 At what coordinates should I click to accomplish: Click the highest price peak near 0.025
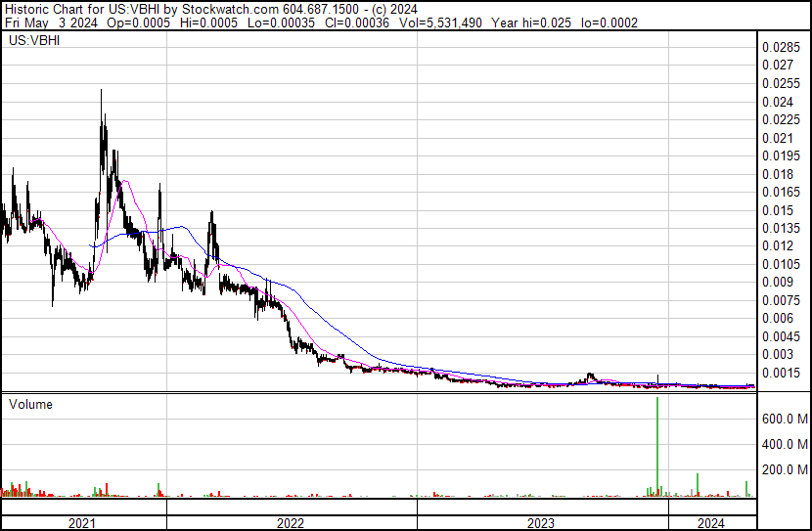point(101,93)
